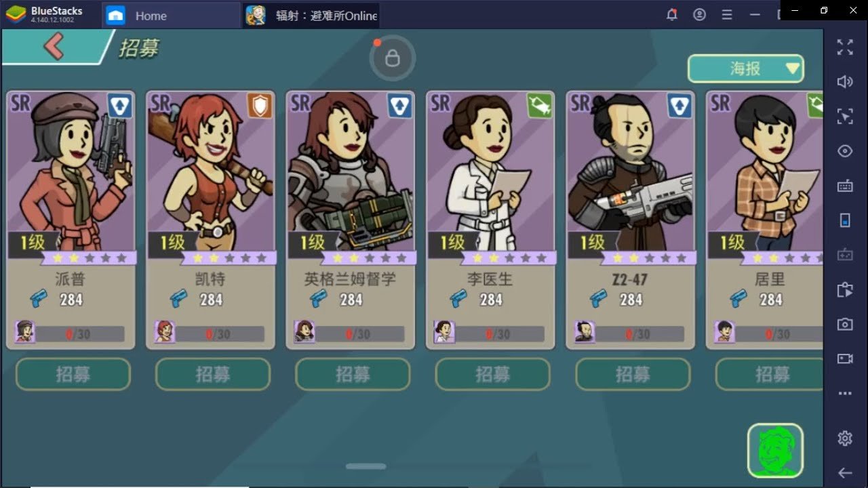Tap the lock icon at top center
The height and width of the screenshot is (488, 868).
tap(392, 59)
